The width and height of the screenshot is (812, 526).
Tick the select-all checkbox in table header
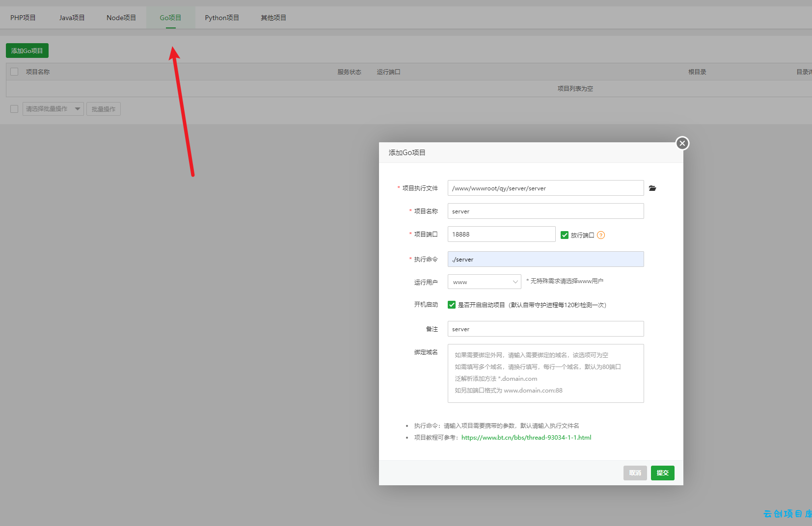click(x=14, y=72)
